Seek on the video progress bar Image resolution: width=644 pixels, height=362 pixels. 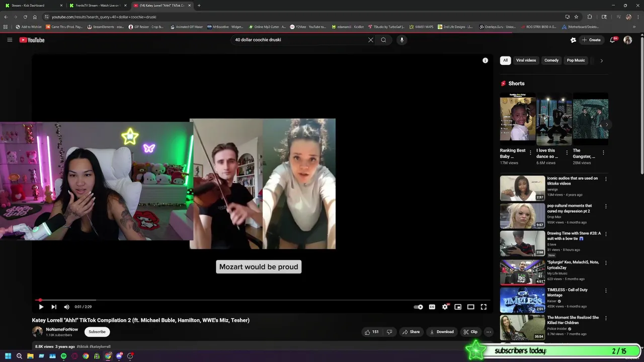pos(263,300)
